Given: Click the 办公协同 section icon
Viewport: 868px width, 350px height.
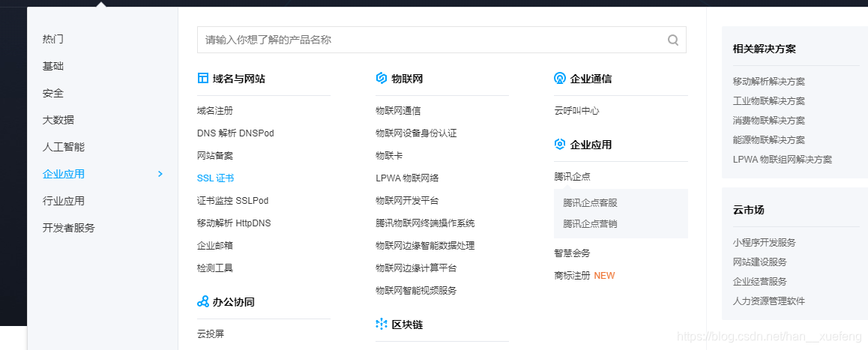Looking at the screenshot, I should coord(202,302).
